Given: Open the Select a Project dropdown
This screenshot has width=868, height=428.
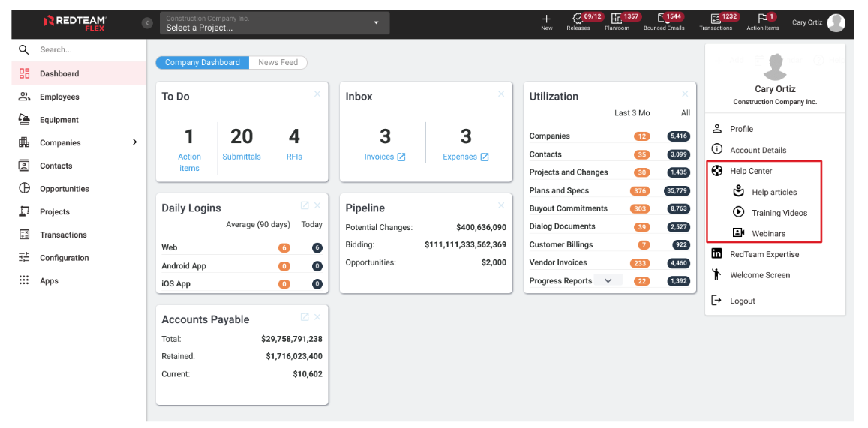Looking at the screenshot, I should tap(273, 23).
